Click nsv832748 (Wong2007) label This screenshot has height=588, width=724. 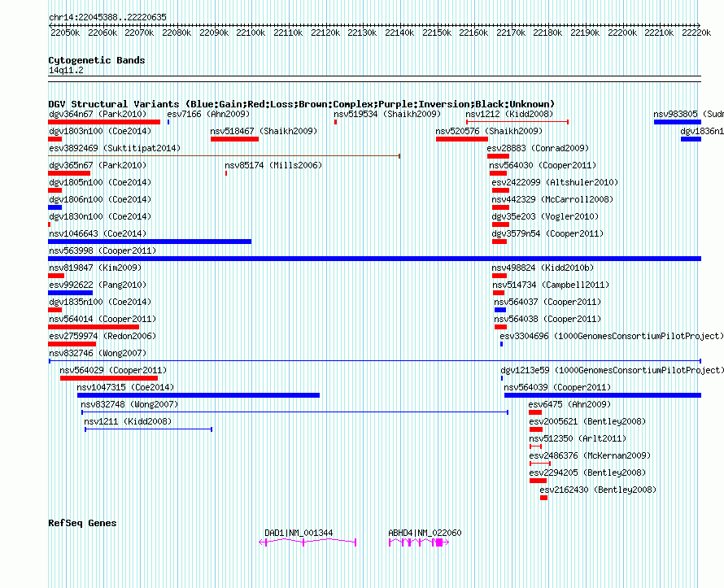coord(129,404)
